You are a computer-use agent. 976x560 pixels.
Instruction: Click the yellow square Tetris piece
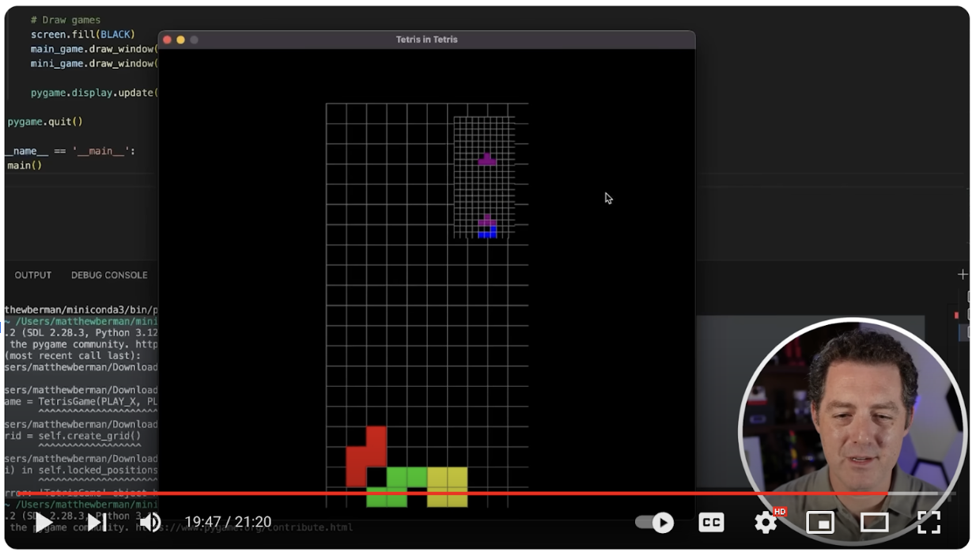tap(447, 486)
